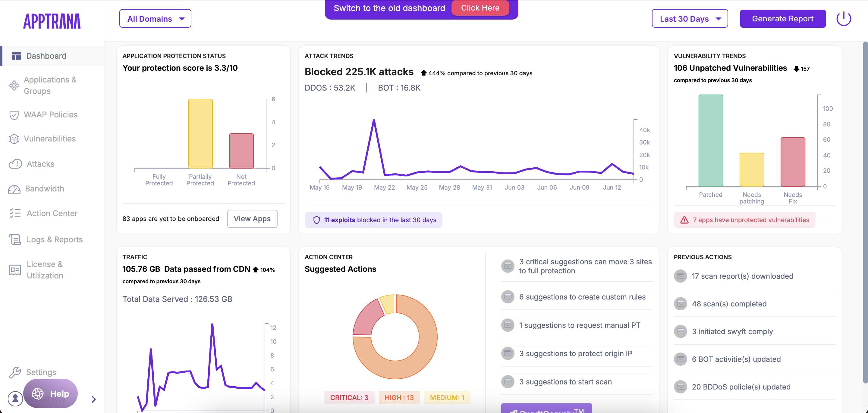Toggle the critical suggestions checkbox icon
The image size is (868, 413).
[x=508, y=266]
